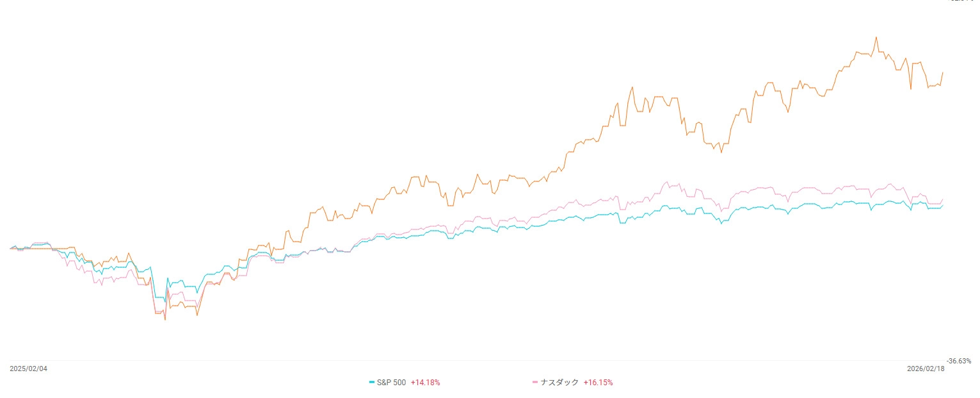This screenshot has height=398, width=980.
Task: Click the orange line's deepest dip between its peaks
Action: coord(721,153)
